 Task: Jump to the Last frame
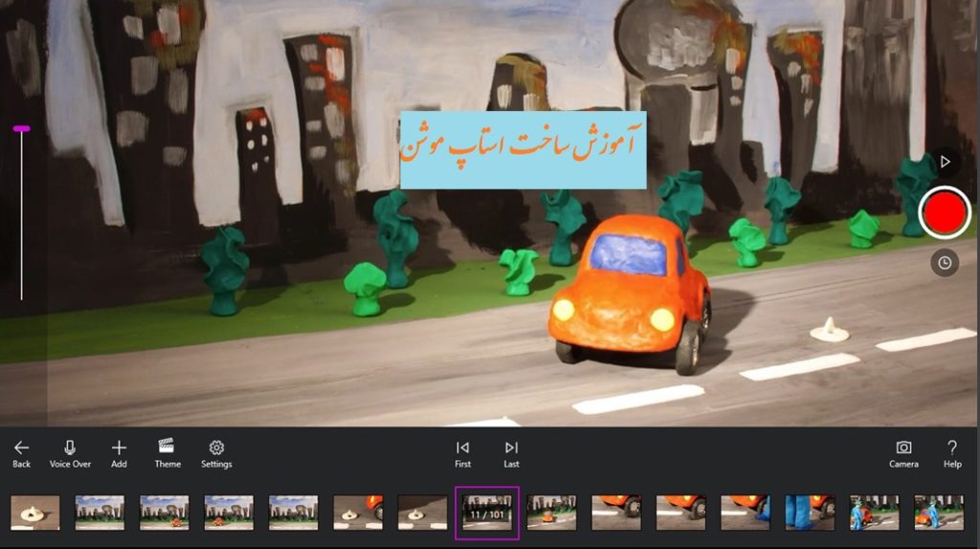[x=511, y=452]
